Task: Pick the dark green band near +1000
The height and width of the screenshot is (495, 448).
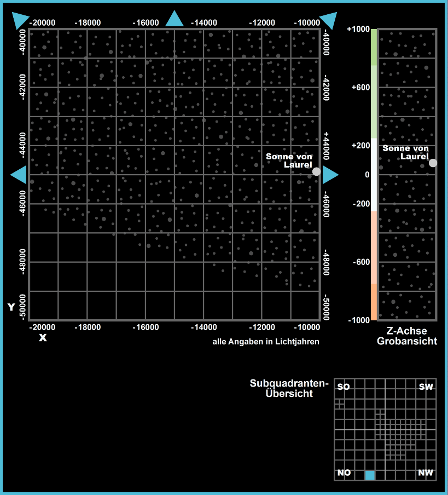Action: click(x=374, y=47)
